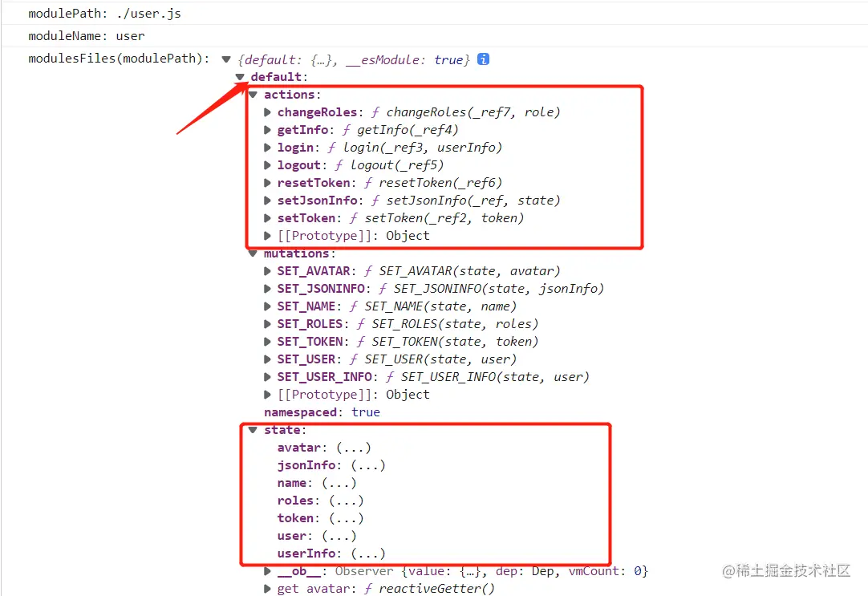Click 'changeRoles(_ref7, role)' function signature

click(x=473, y=112)
